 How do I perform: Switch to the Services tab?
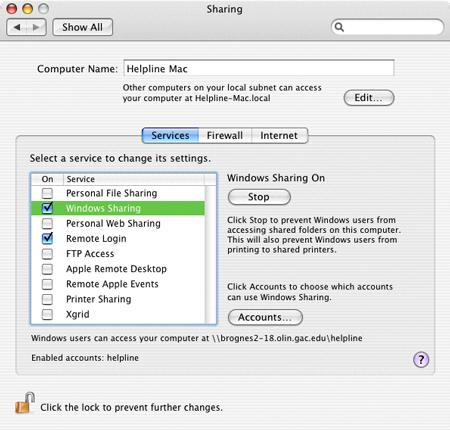click(170, 136)
